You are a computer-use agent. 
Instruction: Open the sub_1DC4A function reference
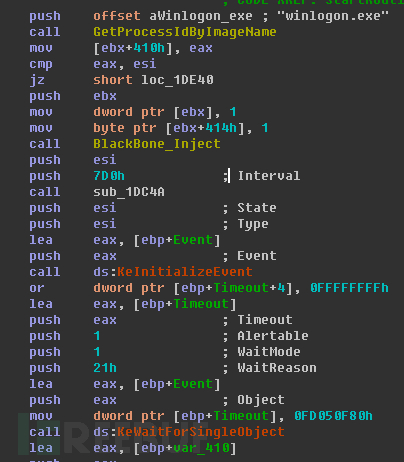[x=129, y=192]
